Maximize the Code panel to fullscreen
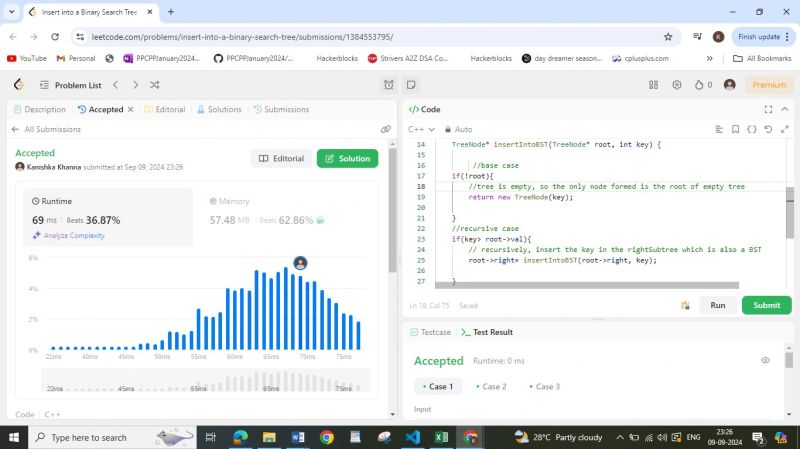 tap(768, 109)
